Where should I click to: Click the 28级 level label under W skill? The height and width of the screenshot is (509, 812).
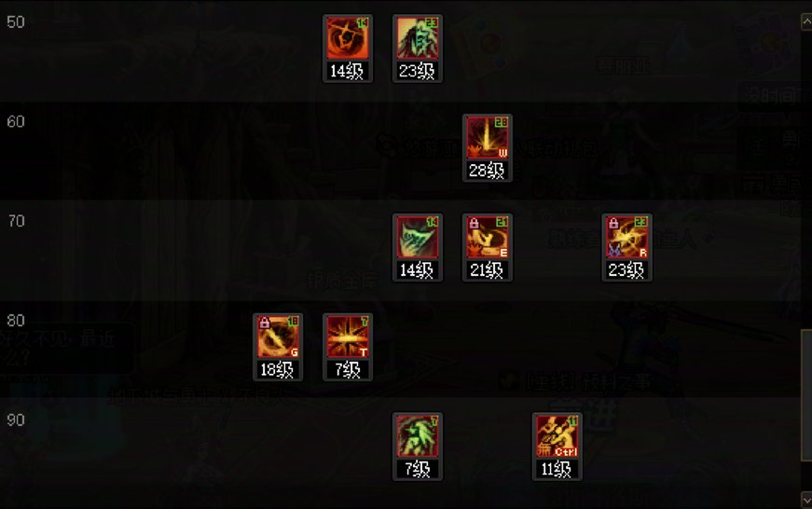click(487, 171)
